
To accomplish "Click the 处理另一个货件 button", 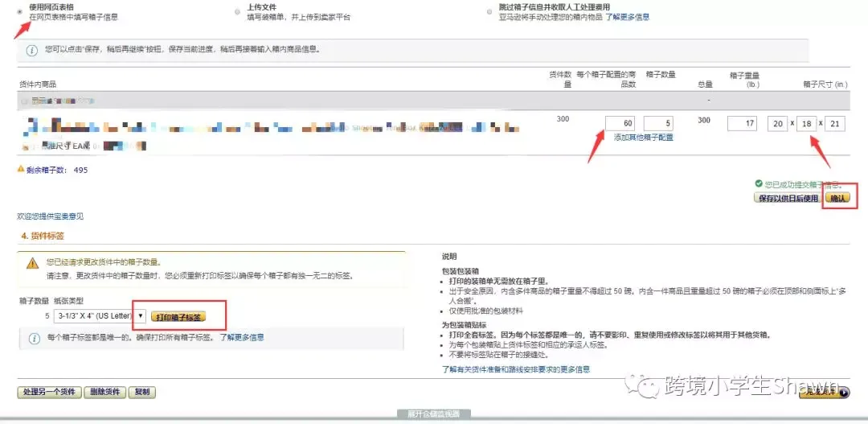I will click(49, 392).
